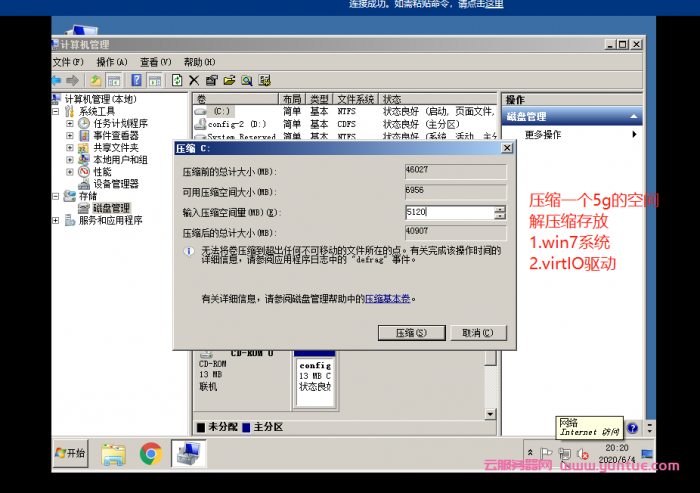
Task: Click the Help toolbar icon
Action: 136,80
